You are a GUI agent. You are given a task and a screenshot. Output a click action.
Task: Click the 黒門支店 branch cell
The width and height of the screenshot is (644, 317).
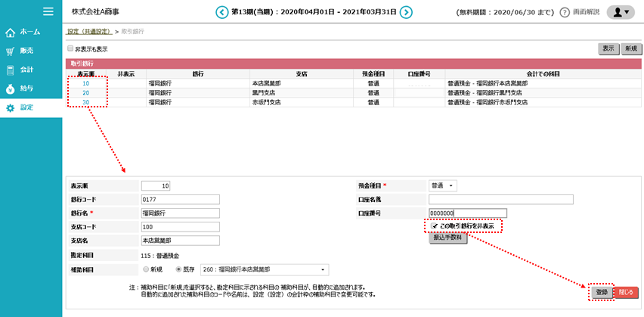pyautogui.click(x=302, y=92)
